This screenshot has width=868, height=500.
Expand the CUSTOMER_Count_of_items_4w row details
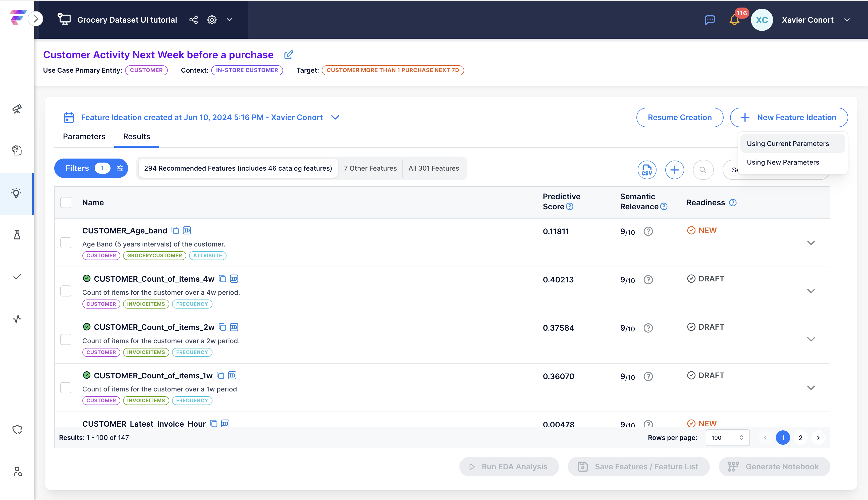click(811, 291)
